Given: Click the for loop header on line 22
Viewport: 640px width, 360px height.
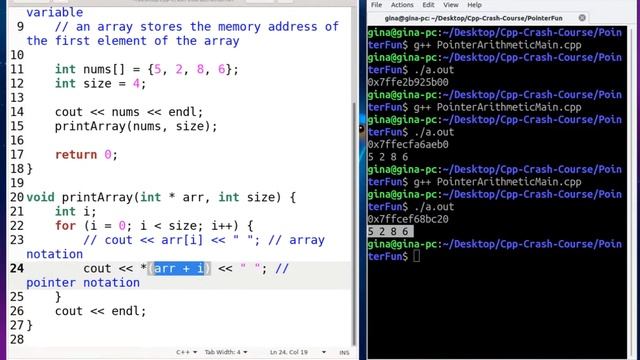Looking at the screenshot, I should coord(154,226).
